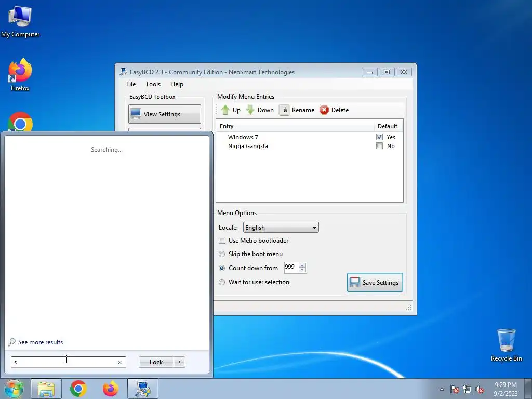The image size is (532, 399).
Task: Select Firefox desktop shortcut
Action: point(20,75)
